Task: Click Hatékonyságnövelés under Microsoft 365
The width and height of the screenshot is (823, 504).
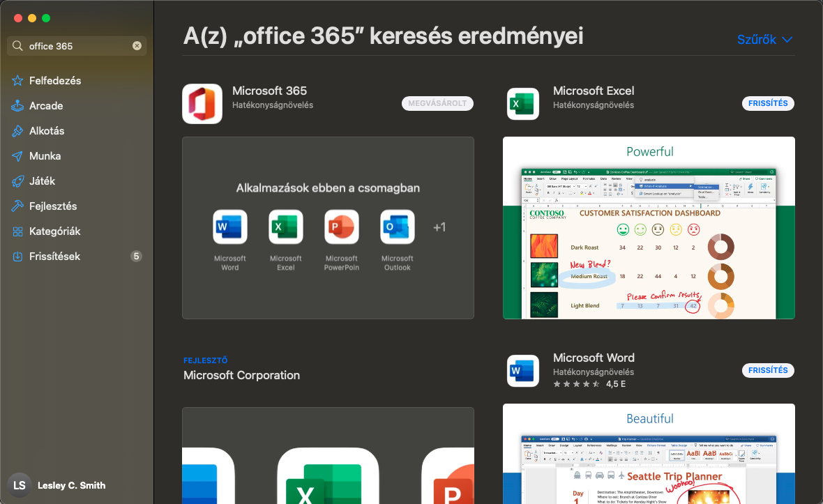Action: (x=273, y=105)
